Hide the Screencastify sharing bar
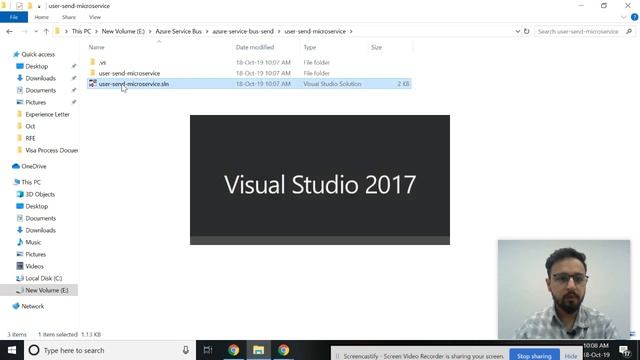This screenshot has height=360, width=640. coord(571,356)
